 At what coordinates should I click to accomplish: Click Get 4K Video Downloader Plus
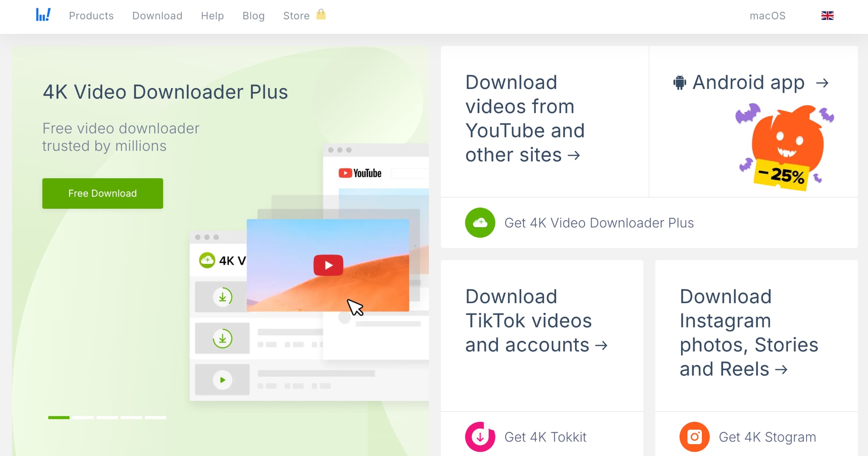[599, 222]
